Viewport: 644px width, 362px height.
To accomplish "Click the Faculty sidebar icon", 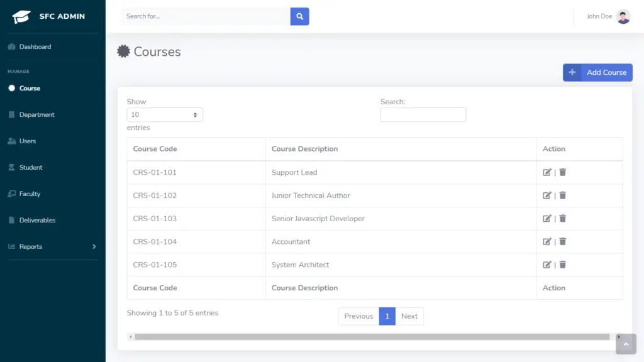I will tap(11, 194).
